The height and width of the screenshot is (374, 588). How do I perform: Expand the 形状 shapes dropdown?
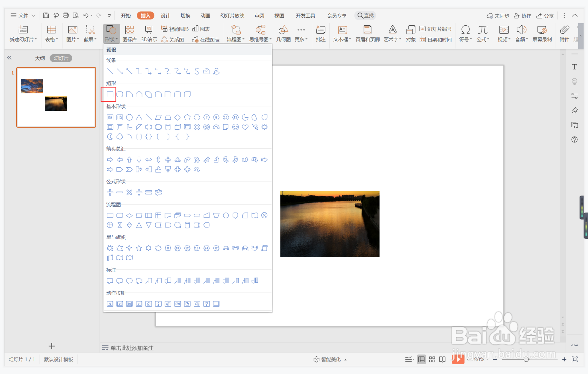[111, 34]
